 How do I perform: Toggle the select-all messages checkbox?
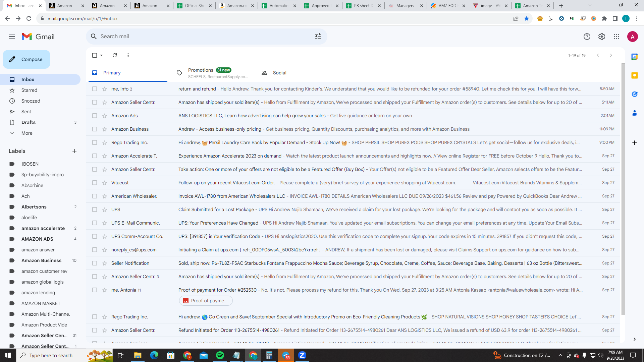[x=95, y=55]
